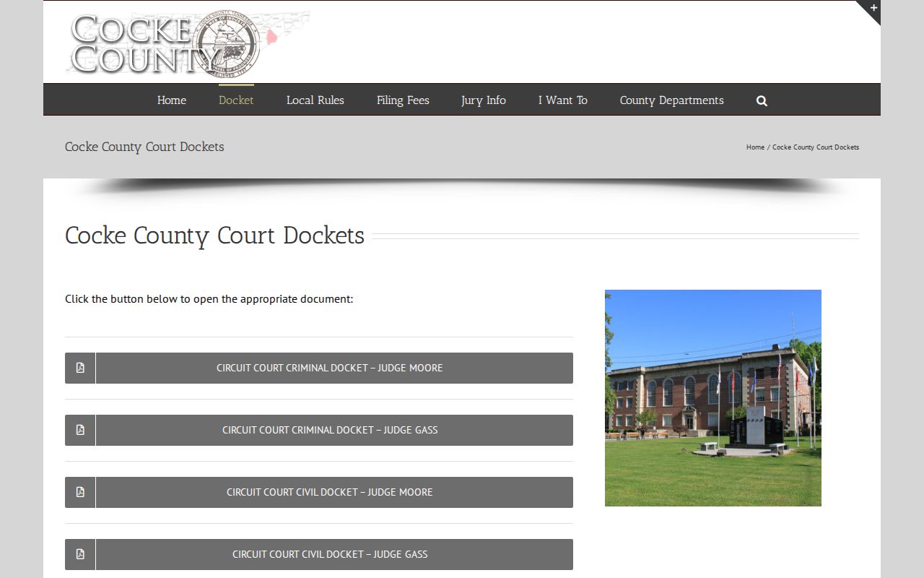Click the PDF icon beside Criminal Docket – Judge Gass
This screenshot has height=578, width=924.
coord(80,430)
